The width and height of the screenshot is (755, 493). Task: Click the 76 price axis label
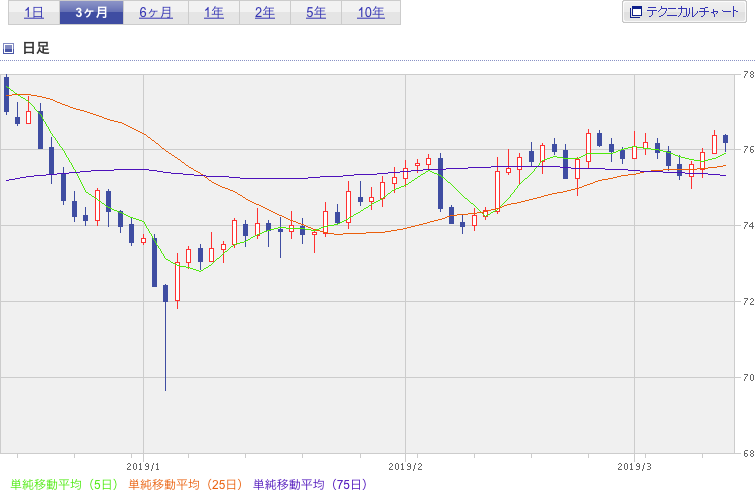pyautogui.click(x=748, y=150)
